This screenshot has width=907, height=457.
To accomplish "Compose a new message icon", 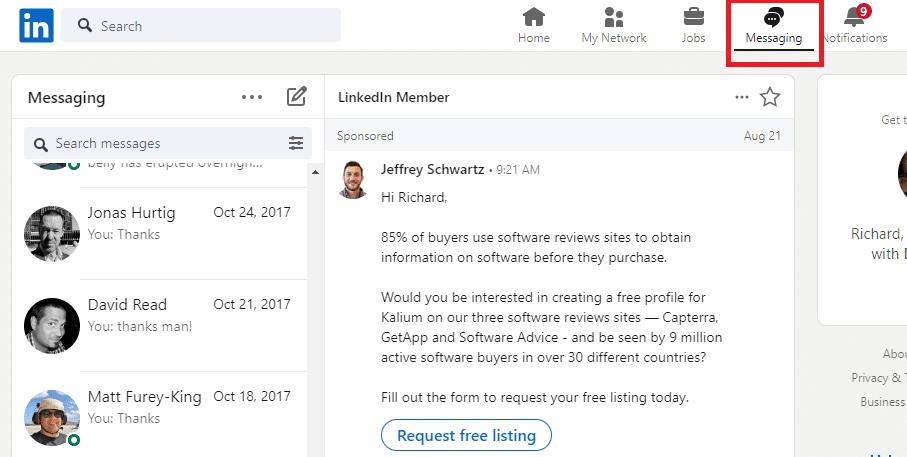I will coord(296,97).
